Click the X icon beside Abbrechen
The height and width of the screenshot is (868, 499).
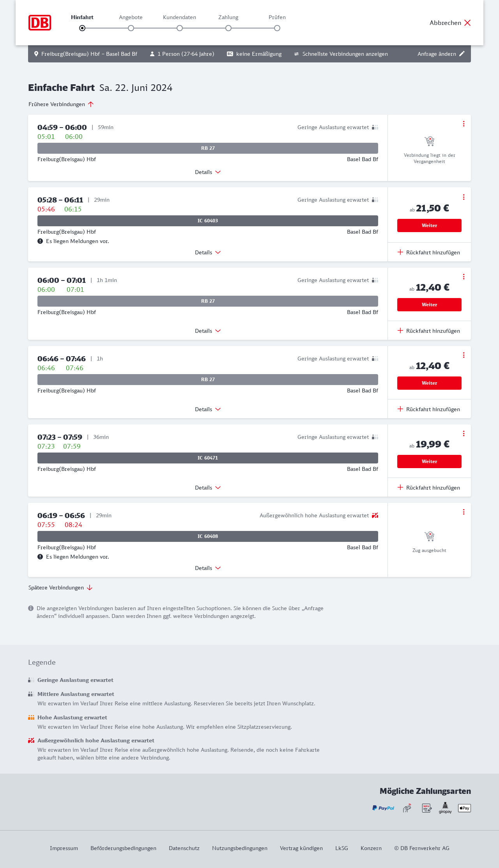pos(467,23)
